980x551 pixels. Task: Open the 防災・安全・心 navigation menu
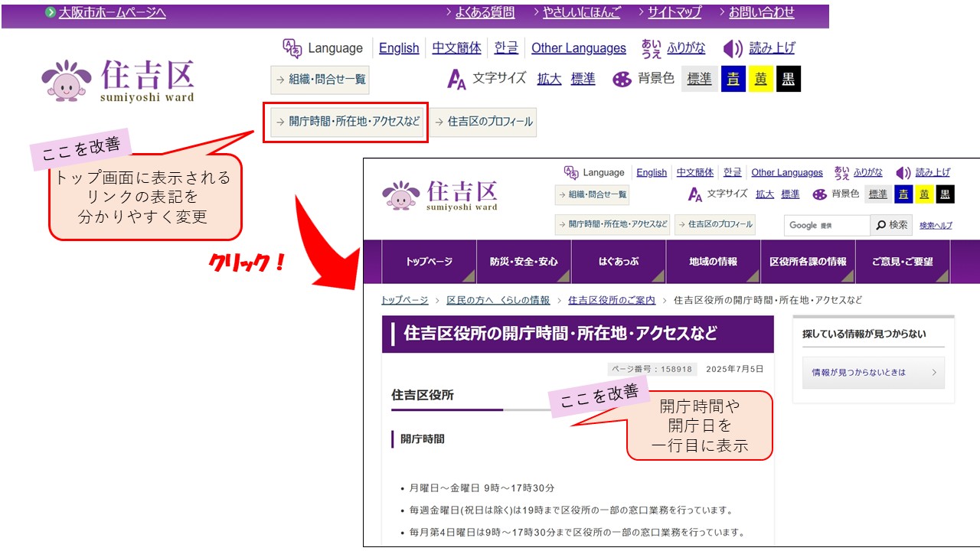pos(524,262)
